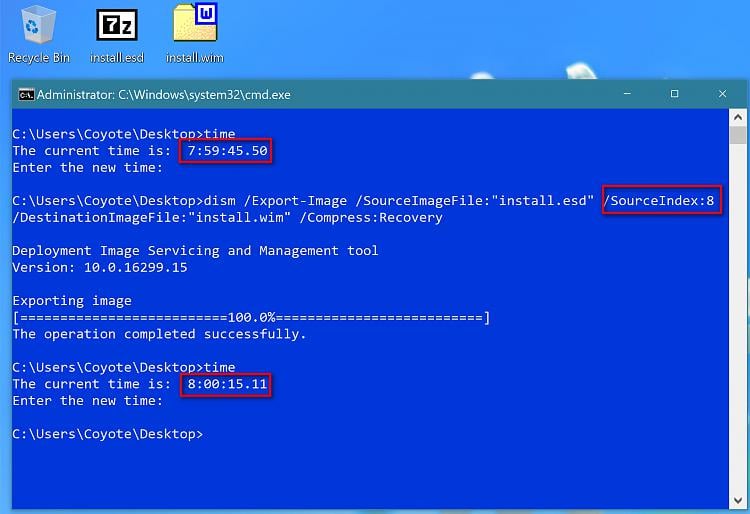
Task: Open the cmd.exe title bar system icon
Action: click(x=26, y=95)
